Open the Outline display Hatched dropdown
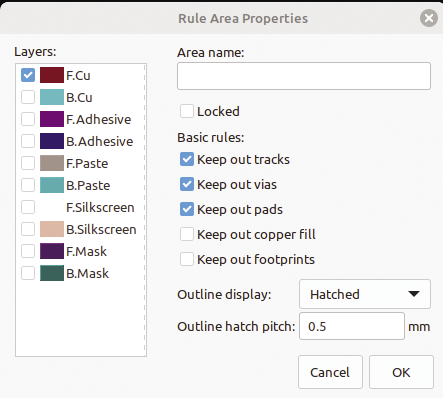 click(365, 294)
